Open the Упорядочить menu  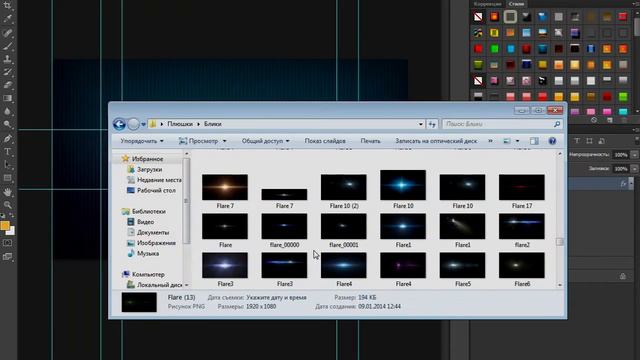[142, 141]
